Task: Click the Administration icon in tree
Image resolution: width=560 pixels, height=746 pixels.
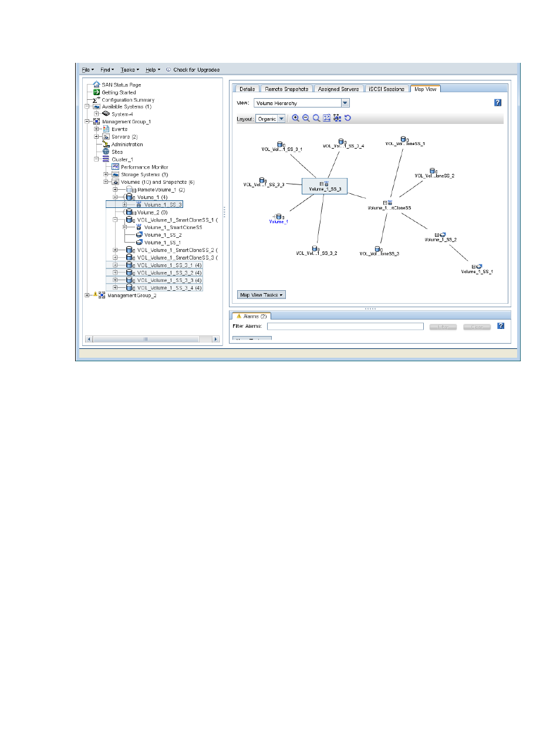Action: click(x=106, y=144)
